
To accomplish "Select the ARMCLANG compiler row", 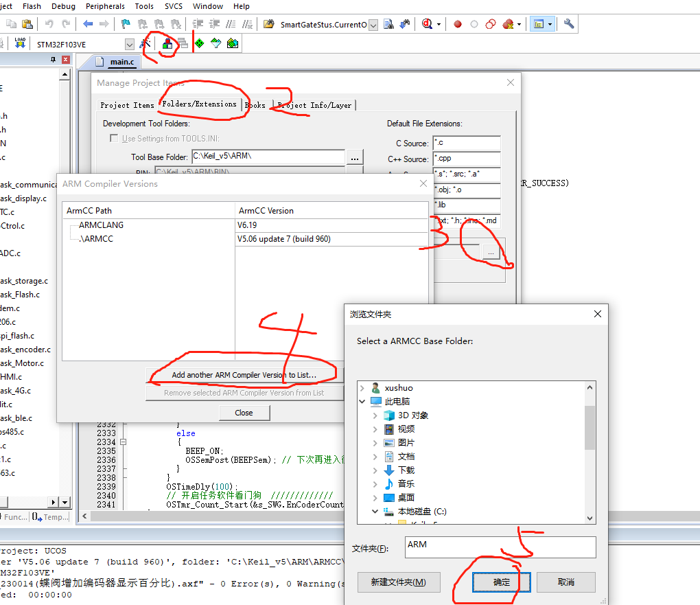I will point(244,225).
